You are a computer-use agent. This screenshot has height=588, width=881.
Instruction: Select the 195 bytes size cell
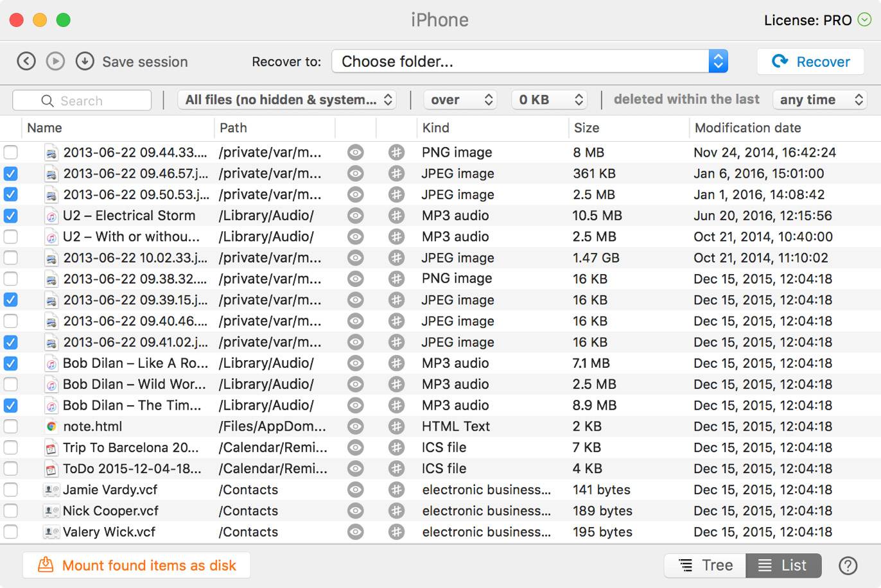point(602,532)
